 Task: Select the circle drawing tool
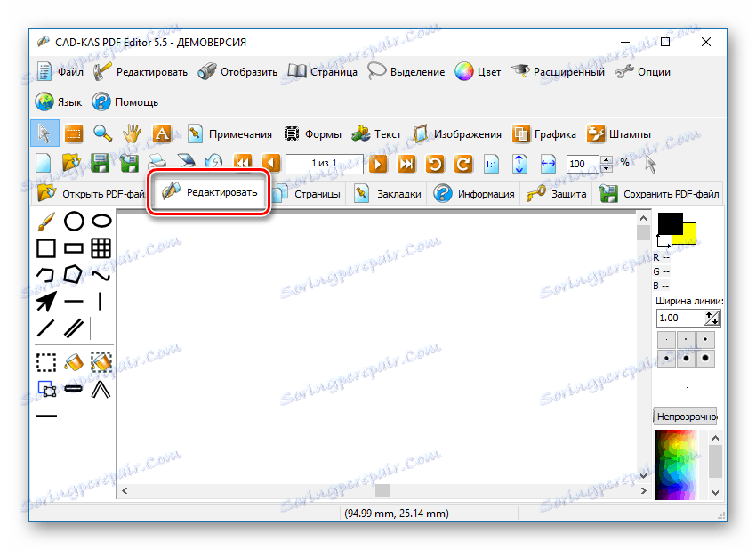click(x=74, y=222)
